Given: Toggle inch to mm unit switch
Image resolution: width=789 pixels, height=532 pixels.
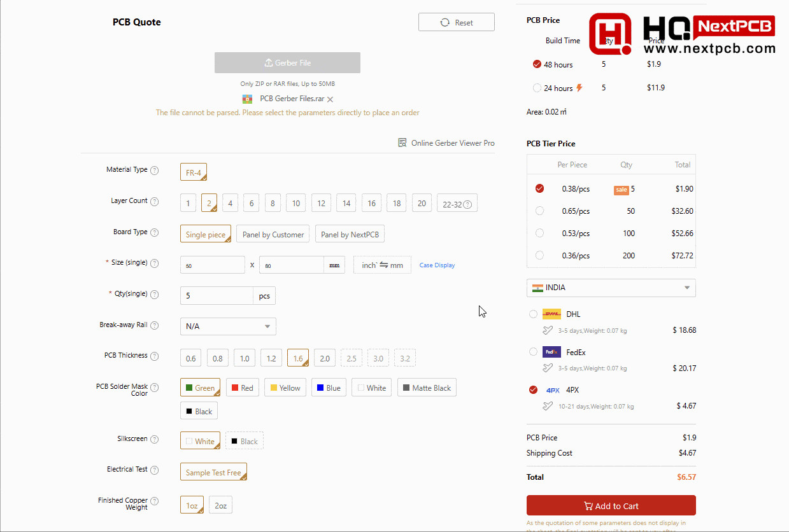Looking at the screenshot, I should (x=382, y=265).
